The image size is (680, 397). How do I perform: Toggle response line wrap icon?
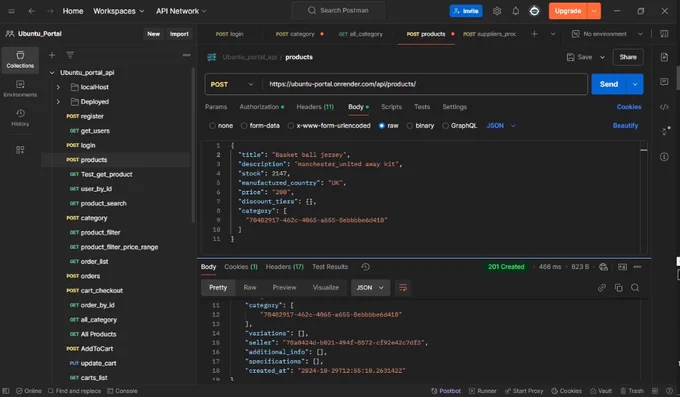403,288
